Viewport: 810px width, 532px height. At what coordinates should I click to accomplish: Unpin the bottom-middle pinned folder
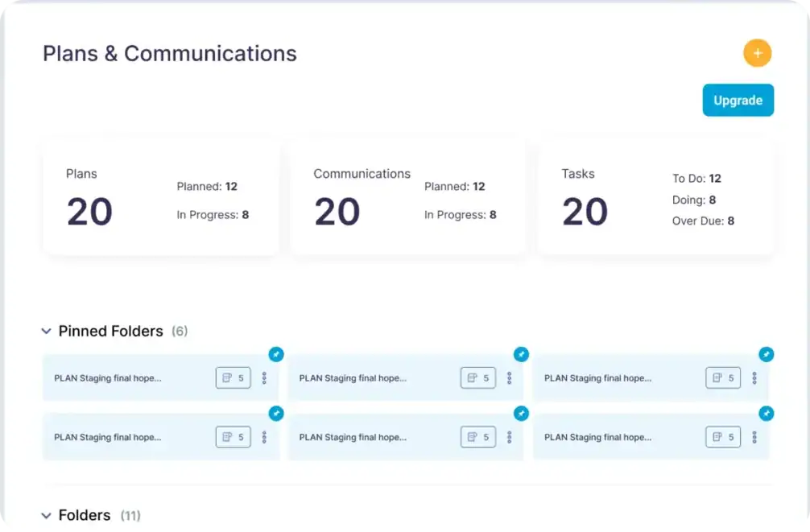point(521,414)
